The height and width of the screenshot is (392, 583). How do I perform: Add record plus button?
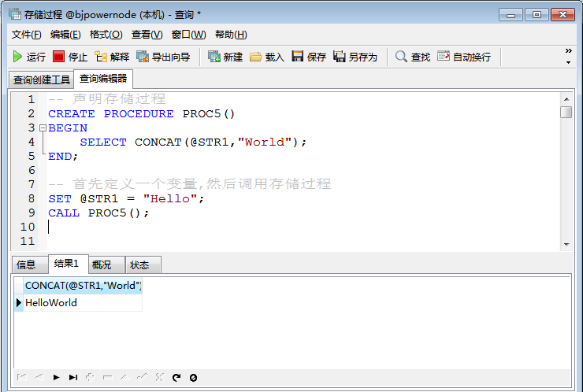[x=90, y=378]
